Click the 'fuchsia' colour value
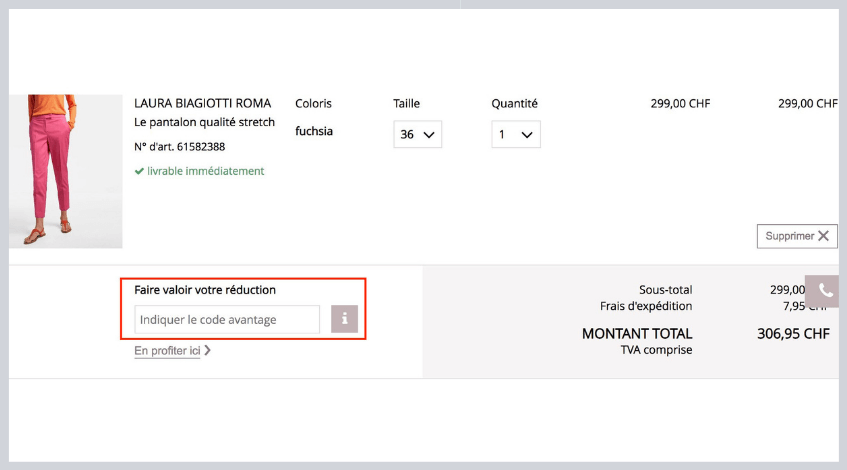The width and height of the screenshot is (847, 470). 314,131
